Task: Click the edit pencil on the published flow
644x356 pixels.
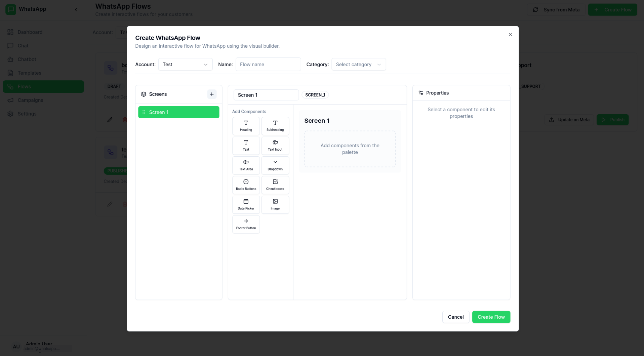Action: [x=110, y=204]
